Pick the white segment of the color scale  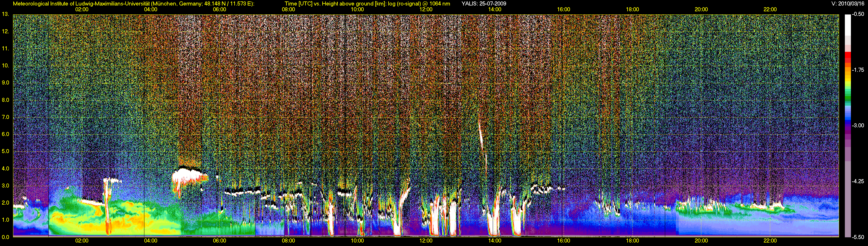(x=847, y=25)
